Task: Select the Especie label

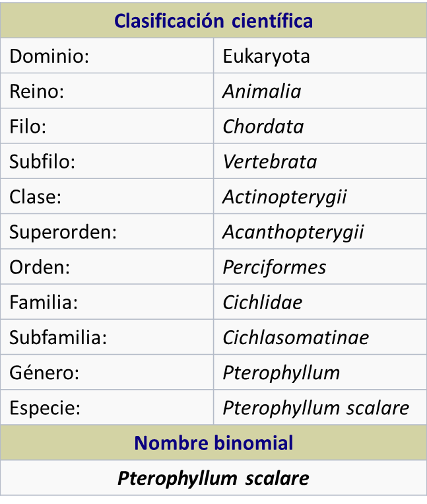Action: (x=45, y=408)
